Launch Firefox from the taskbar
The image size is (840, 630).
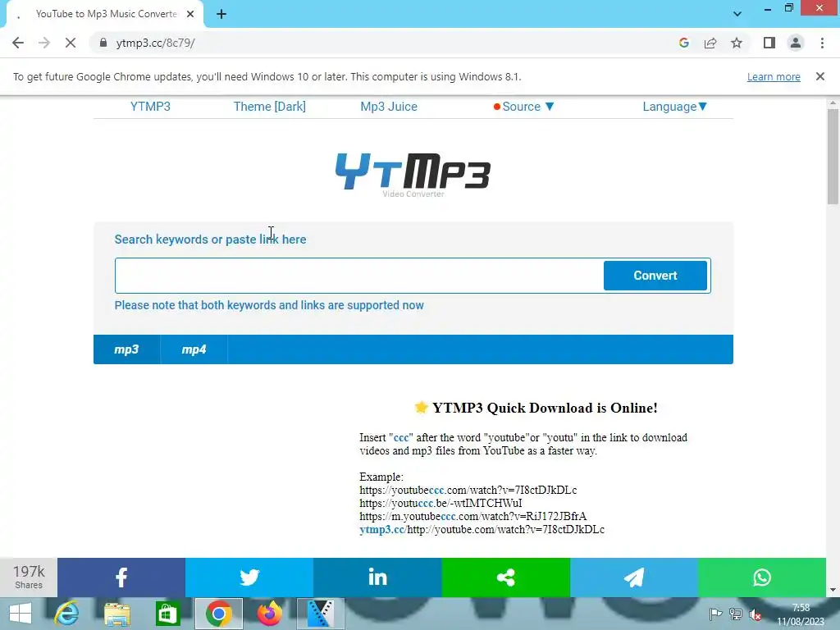coord(269,614)
